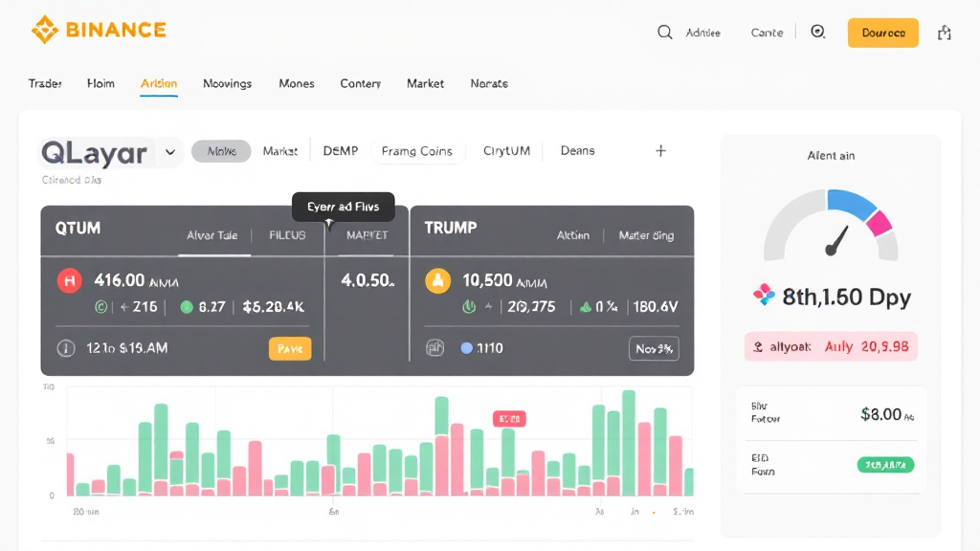
Task: Switch to Matter ding tab in TRUMP card
Action: click(x=646, y=235)
